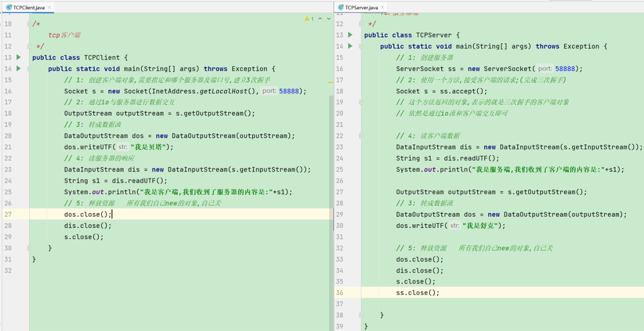Run TCPServer class via gutter arrow
Image resolution: width=644 pixels, height=331 pixels.
click(x=350, y=35)
